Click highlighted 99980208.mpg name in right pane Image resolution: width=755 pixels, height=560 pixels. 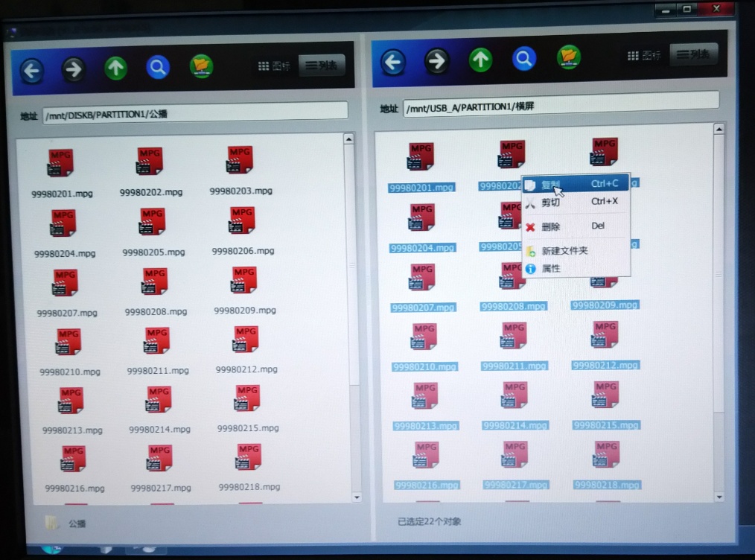tap(513, 306)
